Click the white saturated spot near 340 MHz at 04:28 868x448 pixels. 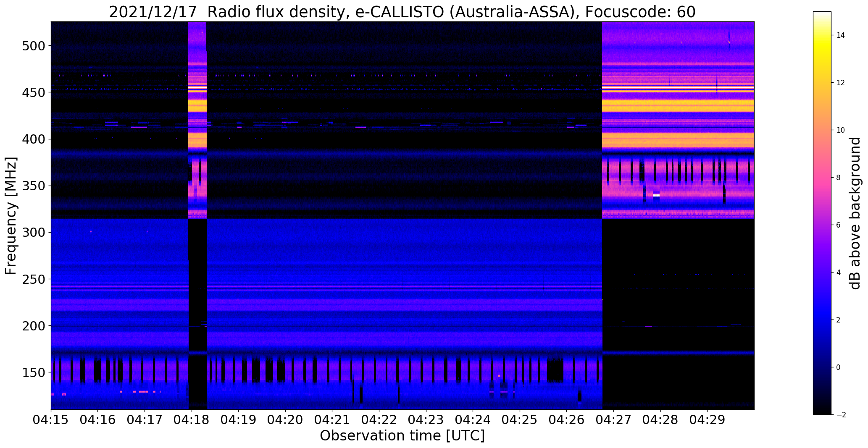coord(656,195)
